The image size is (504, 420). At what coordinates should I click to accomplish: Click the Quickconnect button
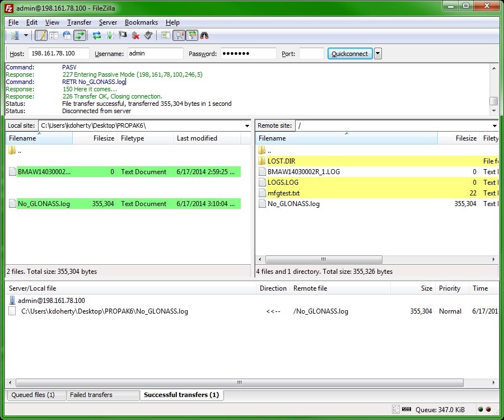(x=349, y=54)
